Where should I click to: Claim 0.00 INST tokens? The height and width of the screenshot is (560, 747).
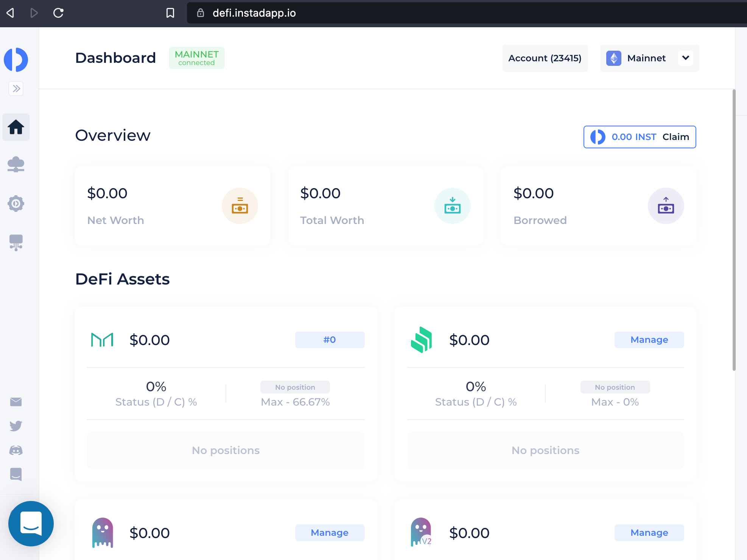point(675,137)
